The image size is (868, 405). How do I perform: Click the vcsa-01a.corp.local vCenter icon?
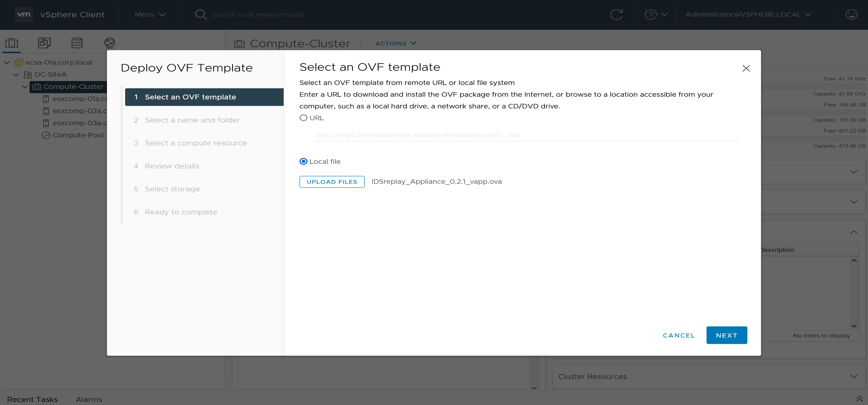pos(19,62)
